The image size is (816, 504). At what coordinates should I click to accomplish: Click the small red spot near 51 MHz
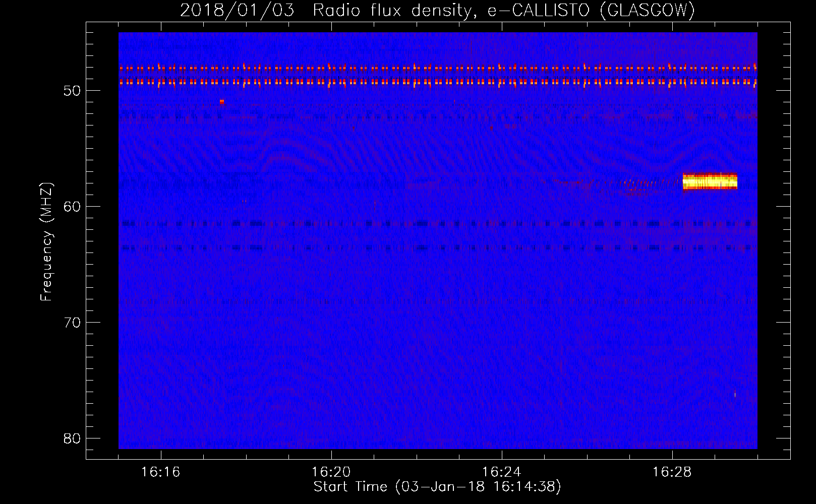222,101
